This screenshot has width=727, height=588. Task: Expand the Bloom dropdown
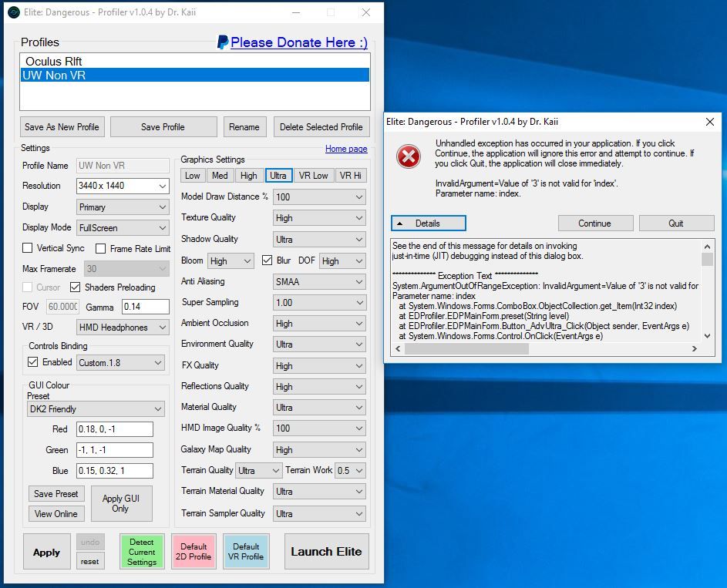(x=231, y=261)
